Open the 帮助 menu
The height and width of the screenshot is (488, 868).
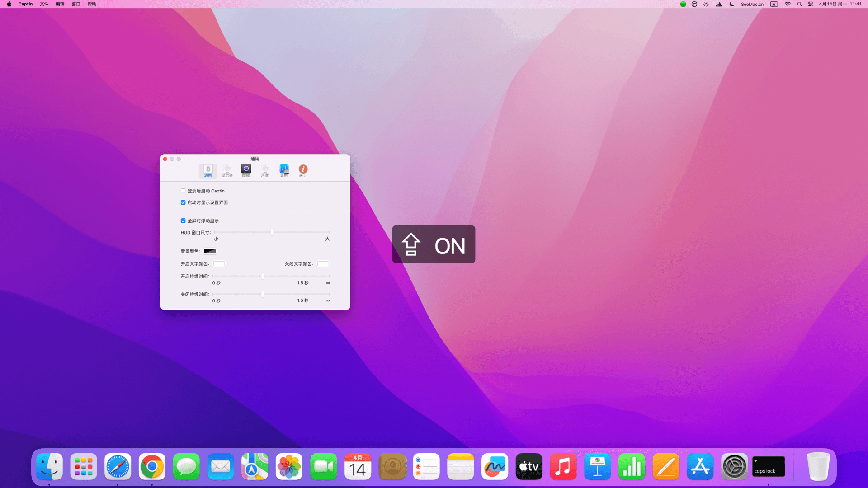pos(92,4)
